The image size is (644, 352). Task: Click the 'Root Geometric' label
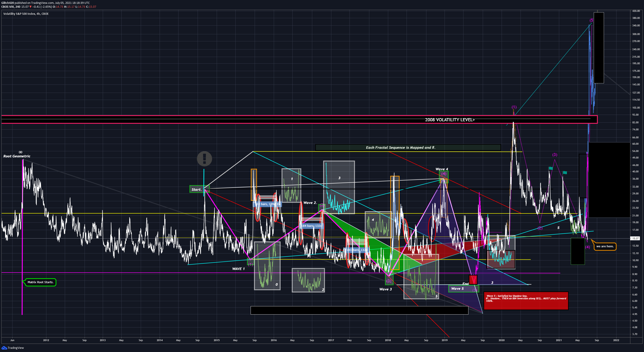17,156
